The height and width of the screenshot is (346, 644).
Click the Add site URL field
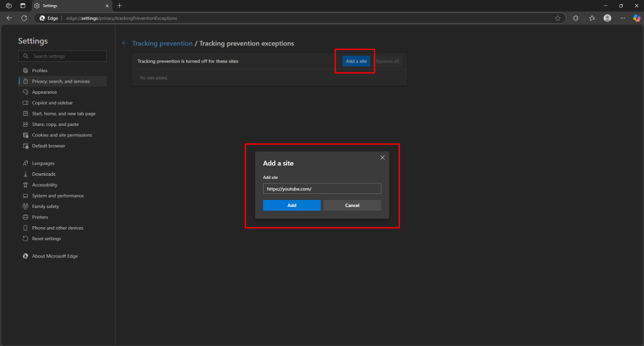click(x=322, y=188)
